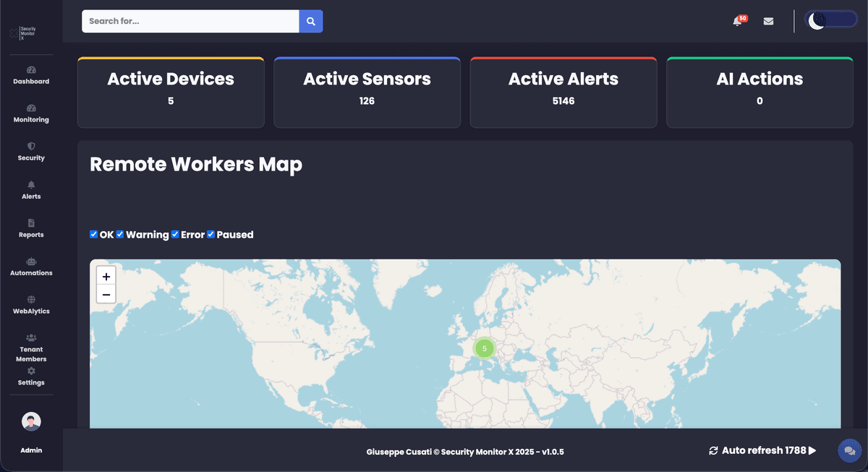The width and height of the screenshot is (868, 472).
Task: Click the search magnifier button
Action: click(x=310, y=22)
